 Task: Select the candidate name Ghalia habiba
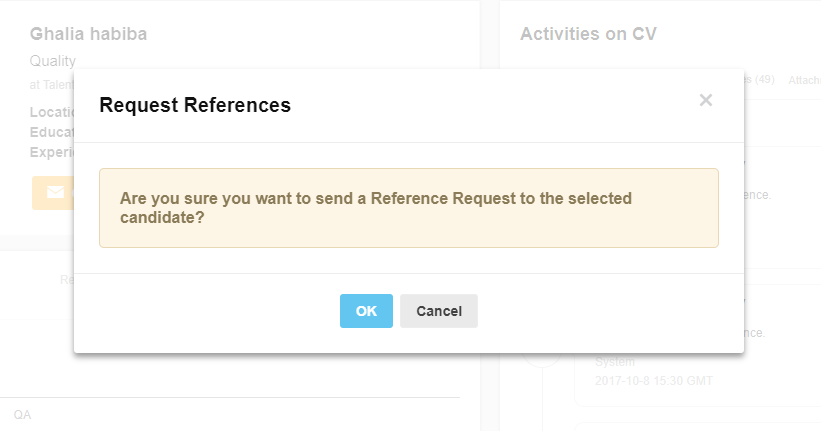pyautogui.click(x=88, y=34)
